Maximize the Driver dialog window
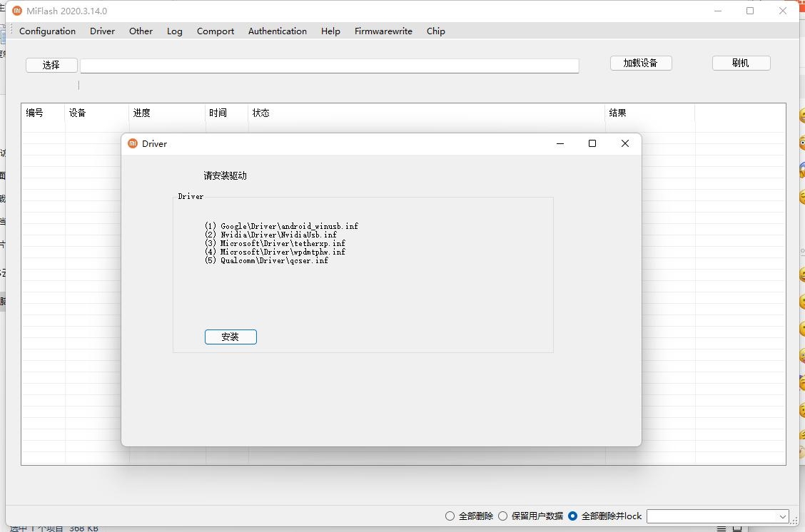Screen dimensions: 805x532 pyautogui.click(x=592, y=143)
